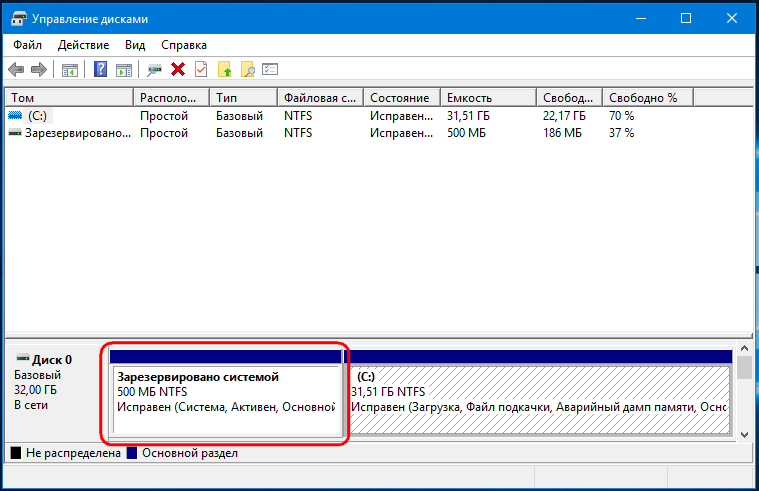Open Help with the blue question-mark icon
Screen dimensions: 759x491
[x=100, y=69]
